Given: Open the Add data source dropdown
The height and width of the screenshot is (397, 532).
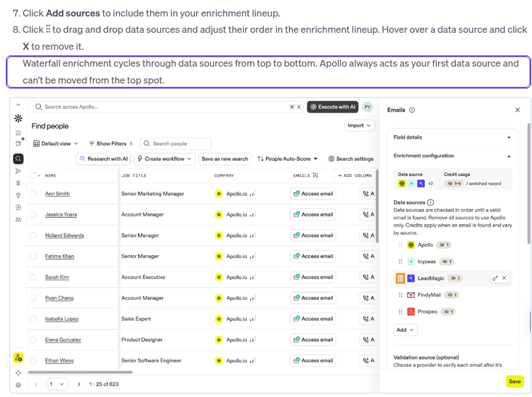Looking at the screenshot, I should point(405,330).
